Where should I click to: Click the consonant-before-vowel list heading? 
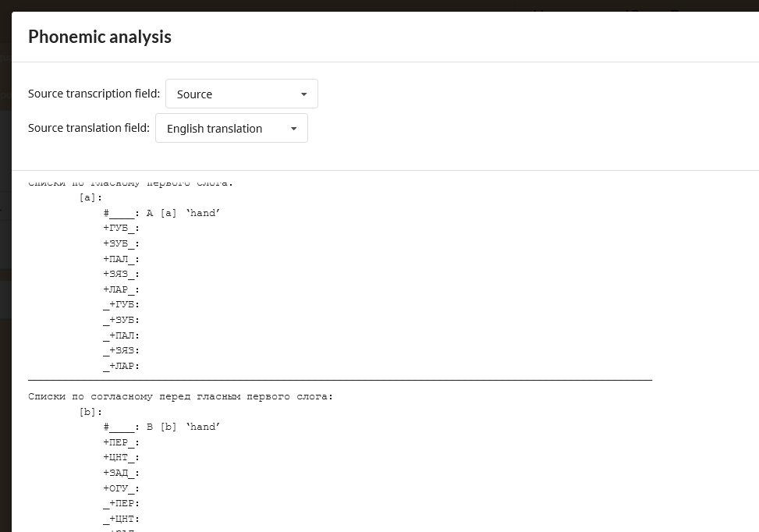tap(179, 395)
